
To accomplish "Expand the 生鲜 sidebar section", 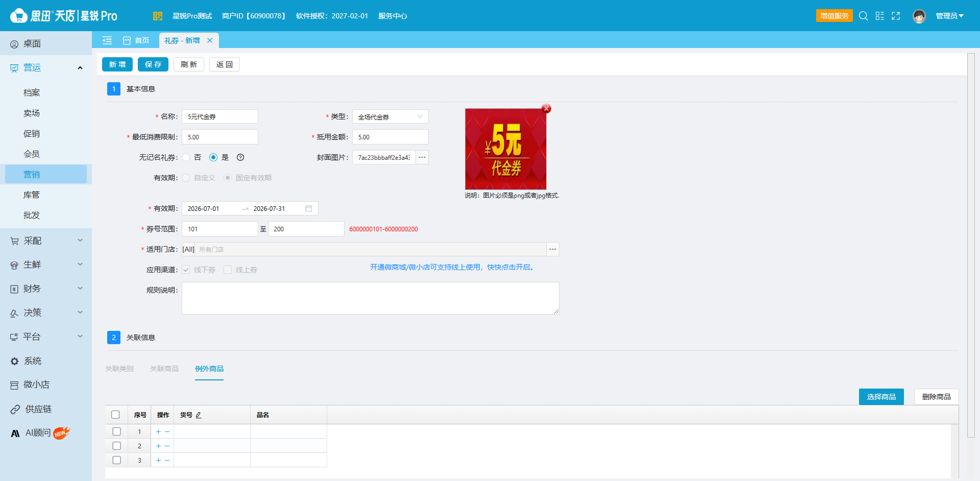I will pos(46,264).
